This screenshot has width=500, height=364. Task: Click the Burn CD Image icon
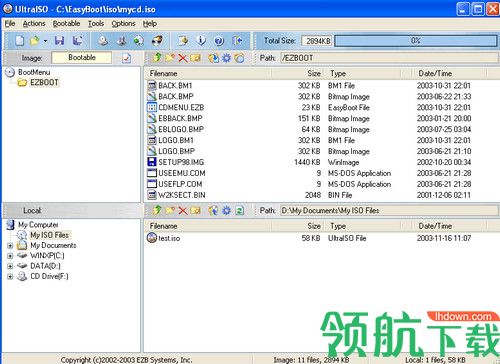coord(157,41)
